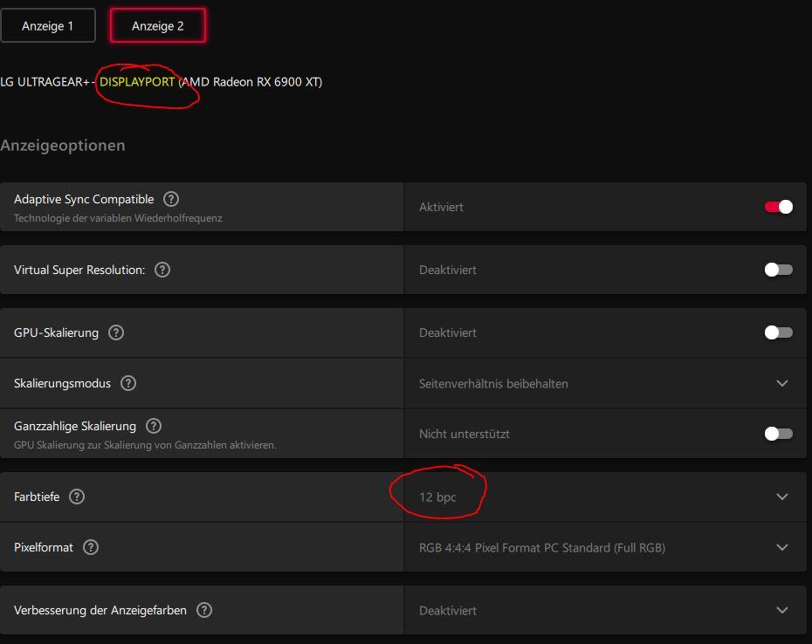Click the Anzeigeoptionen section heading
This screenshot has height=644, width=812.
63,146
